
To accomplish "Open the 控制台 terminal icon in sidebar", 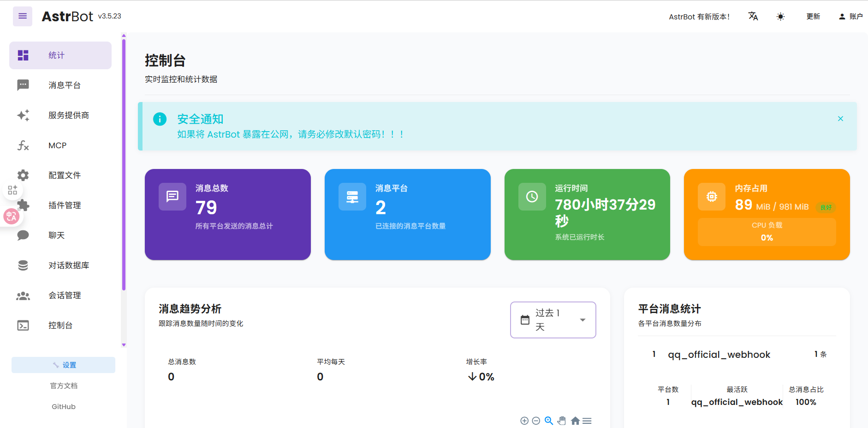I will 23,326.
